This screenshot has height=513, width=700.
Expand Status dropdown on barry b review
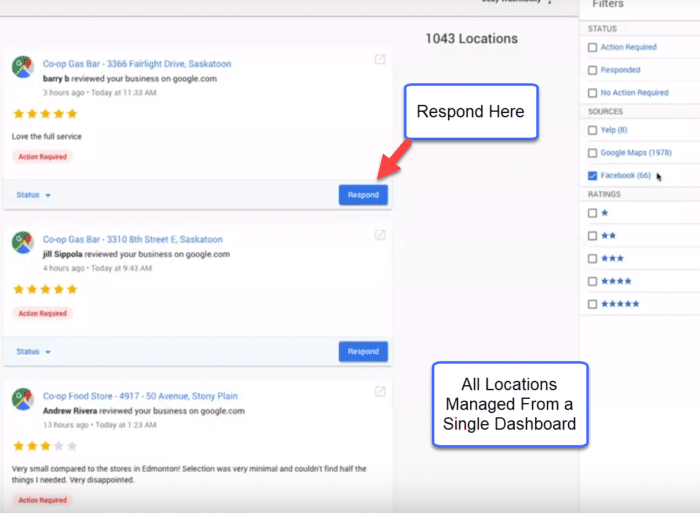(x=33, y=195)
